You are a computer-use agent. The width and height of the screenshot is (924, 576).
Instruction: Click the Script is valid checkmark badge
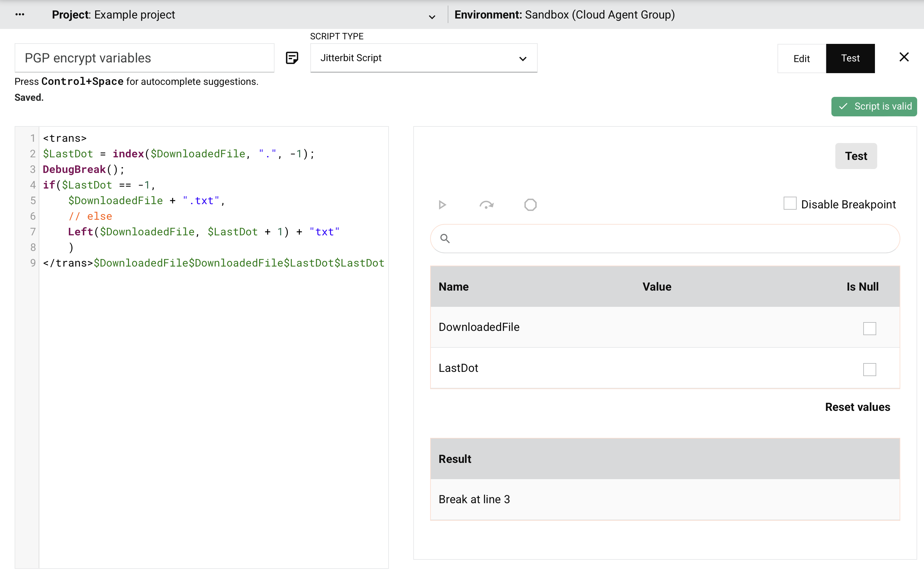point(874,106)
